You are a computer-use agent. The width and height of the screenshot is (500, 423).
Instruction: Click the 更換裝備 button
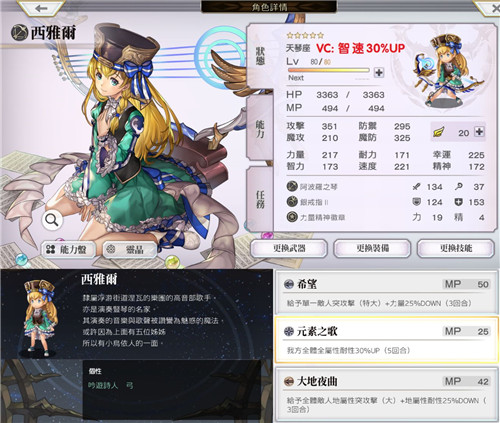pos(372,248)
